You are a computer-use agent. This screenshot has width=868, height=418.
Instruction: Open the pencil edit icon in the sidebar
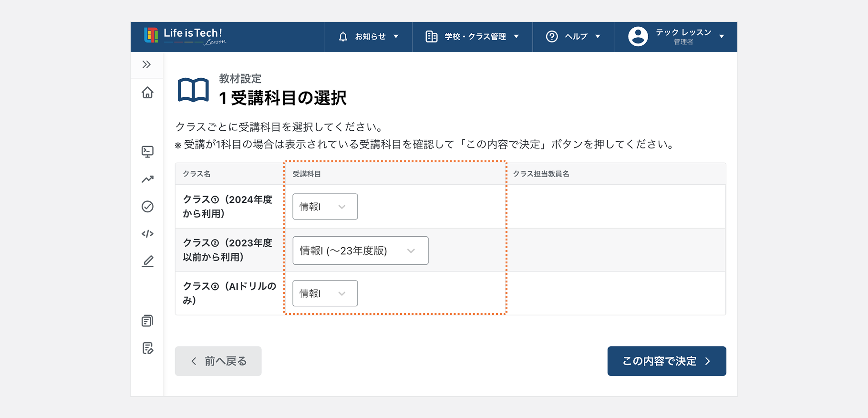click(147, 261)
